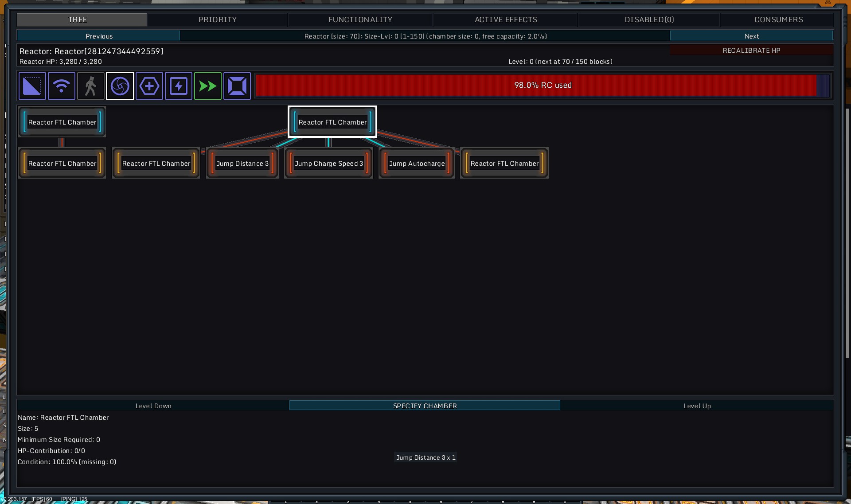Select the Jump Charge Speed 3 node
The width and height of the screenshot is (851, 504).
click(x=328, y=164)
